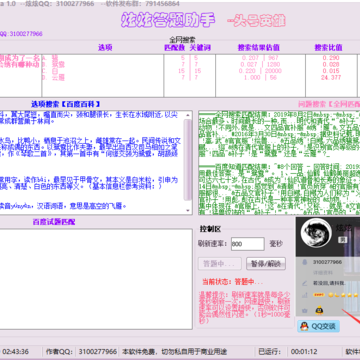Select option row 'D. 云雁'
The height and width of the screenshot is (360, 360).
(x=53, y=77)
